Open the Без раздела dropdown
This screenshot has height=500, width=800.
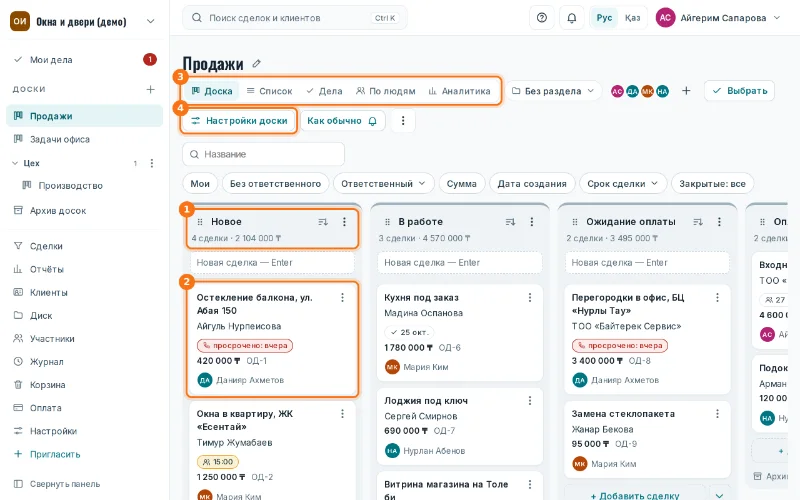553,91
